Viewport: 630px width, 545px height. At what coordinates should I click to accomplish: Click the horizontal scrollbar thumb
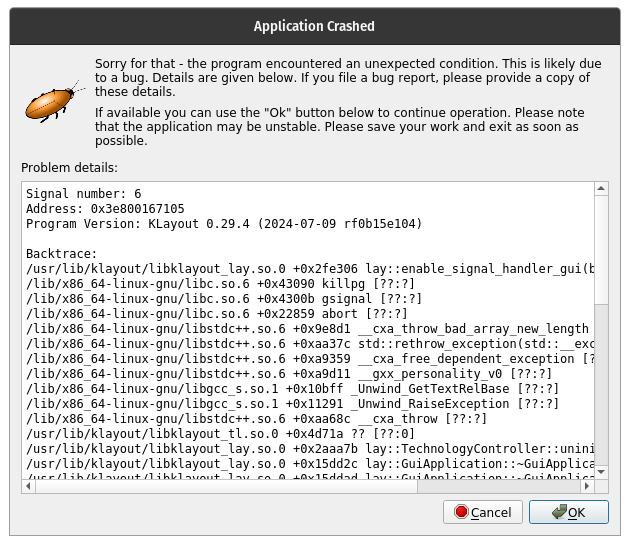(x=227, y=486)
